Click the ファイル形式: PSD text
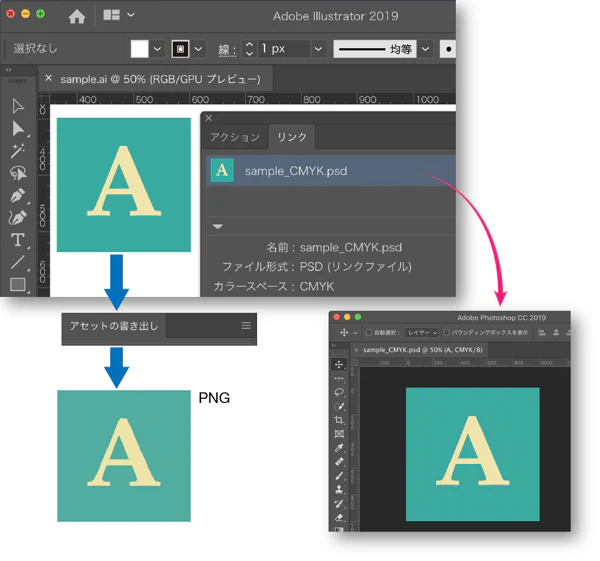Image resolution: width=600 pixels, height=561 pixels. pyautogui.click(x=317, y=266)
